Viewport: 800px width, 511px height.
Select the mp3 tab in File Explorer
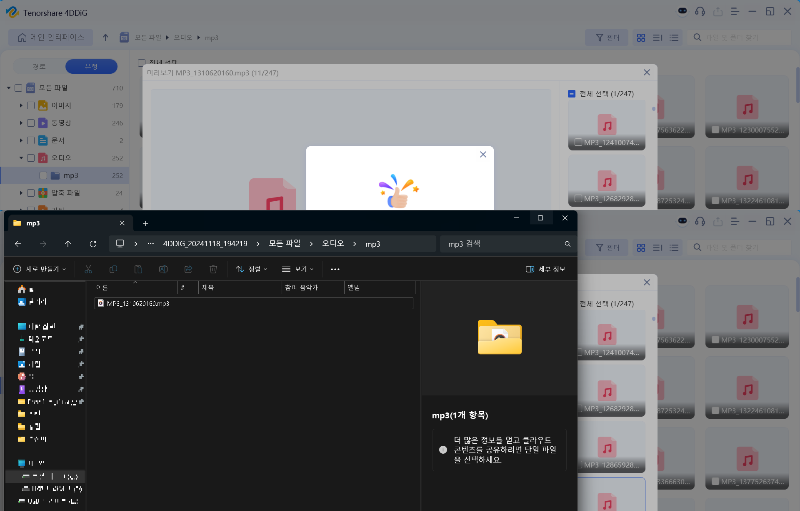pyautogui.click(x=69, y=223)
